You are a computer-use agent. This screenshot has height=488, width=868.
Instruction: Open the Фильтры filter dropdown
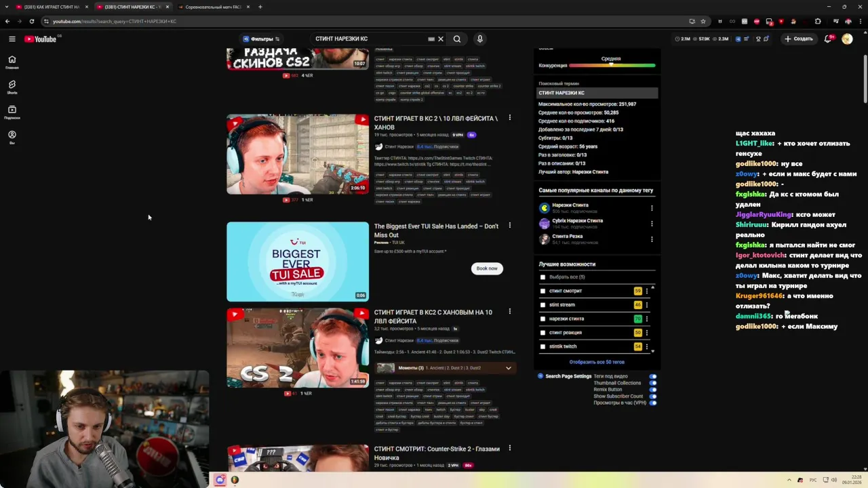261,39
